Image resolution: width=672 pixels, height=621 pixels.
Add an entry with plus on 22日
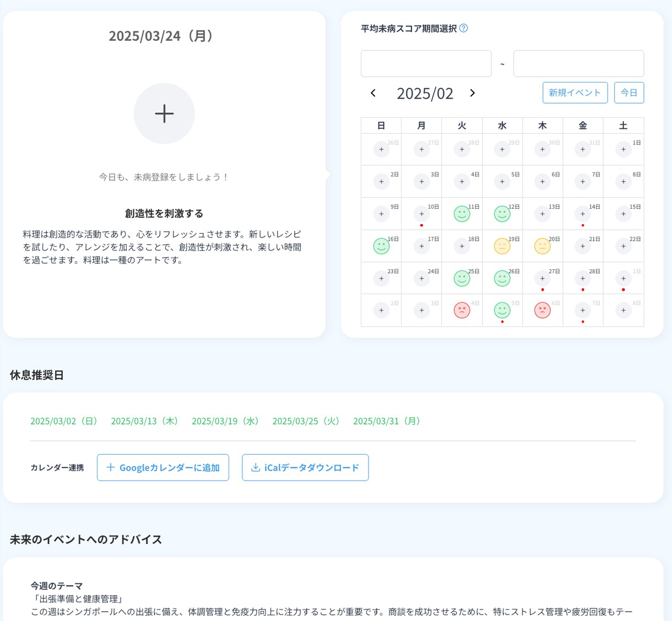click(x=623, y=246)
